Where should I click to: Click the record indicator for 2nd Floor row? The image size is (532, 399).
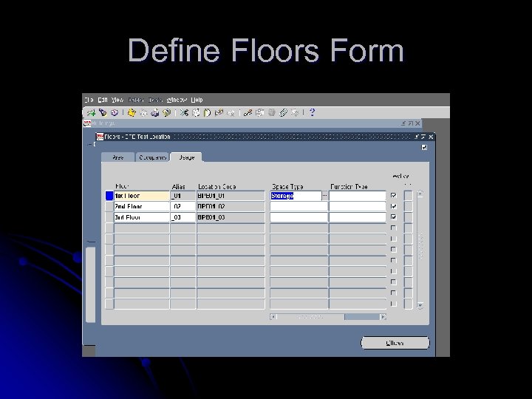[x=109, y=206]
